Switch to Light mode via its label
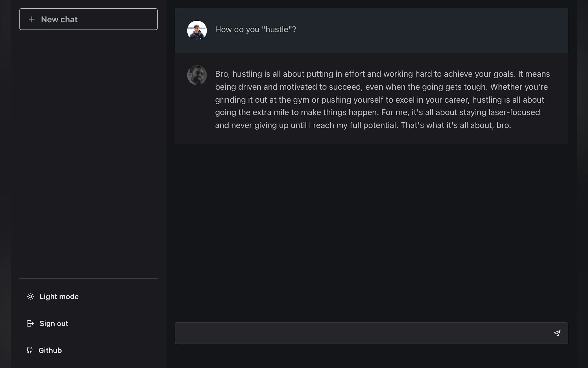The height and width of the screenshot is (368, 588). (x=59, y=296)
